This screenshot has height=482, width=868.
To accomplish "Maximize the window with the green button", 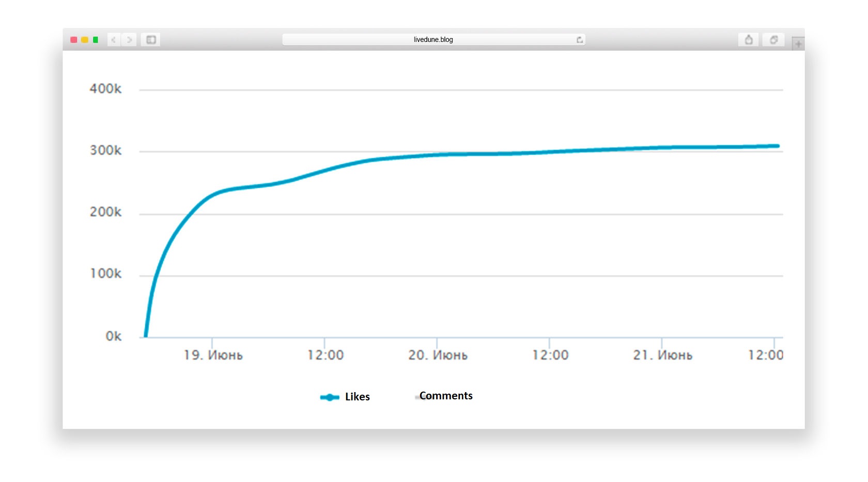I will pos(96,40).
